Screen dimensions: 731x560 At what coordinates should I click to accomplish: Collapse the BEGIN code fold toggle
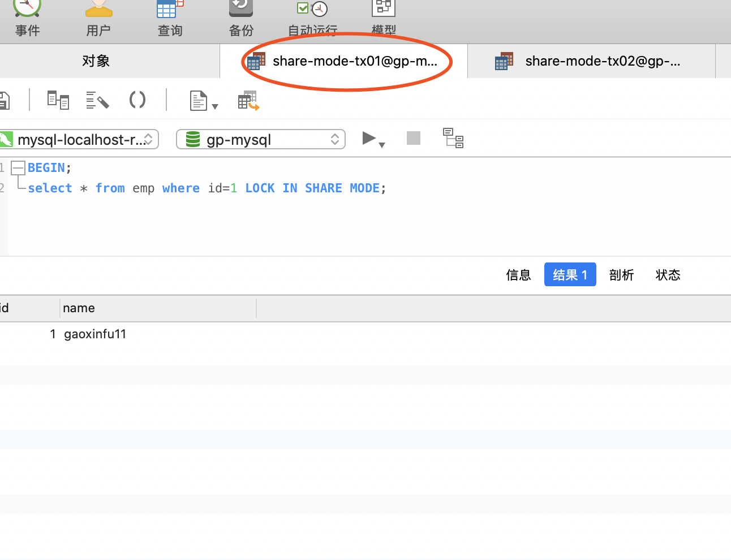(x=18, y=167)
